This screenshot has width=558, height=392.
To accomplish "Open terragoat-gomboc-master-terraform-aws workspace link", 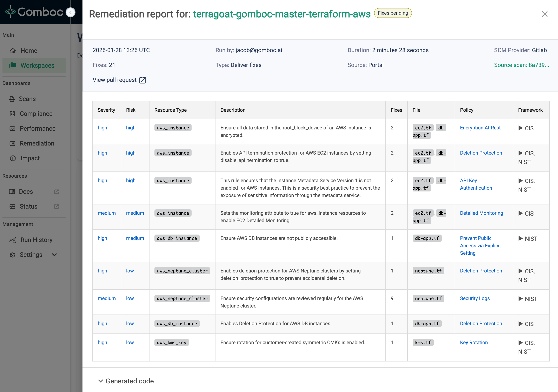I will (x=281, y=14).
